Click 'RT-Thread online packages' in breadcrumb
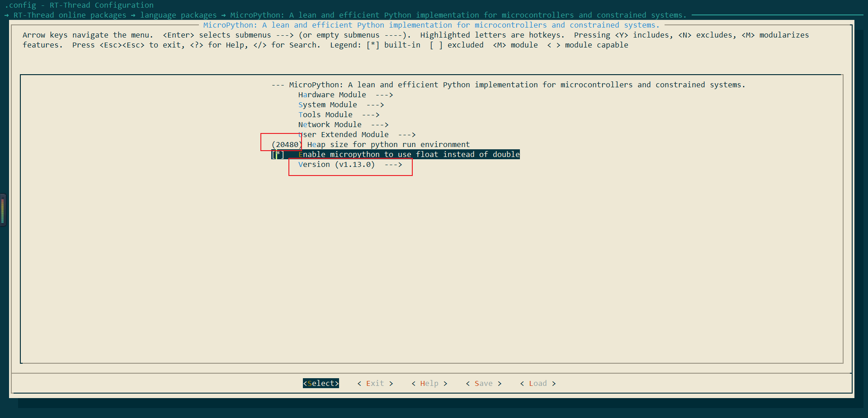868x418 pixels. coord(70,15)
